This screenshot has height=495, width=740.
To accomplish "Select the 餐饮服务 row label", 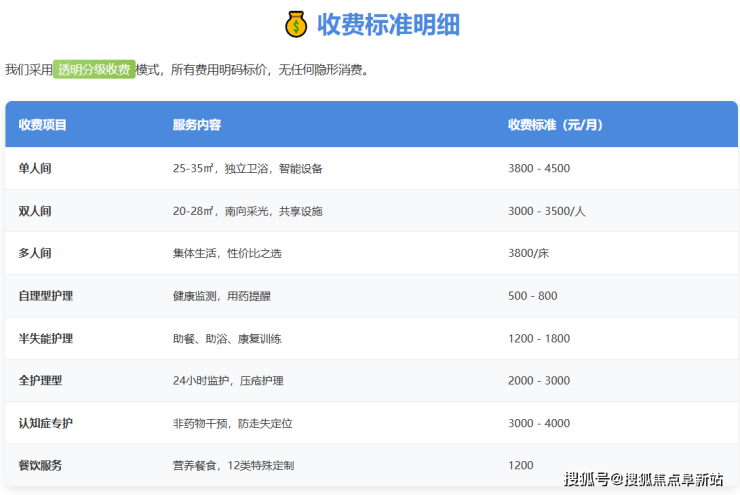I will (40, 466).
